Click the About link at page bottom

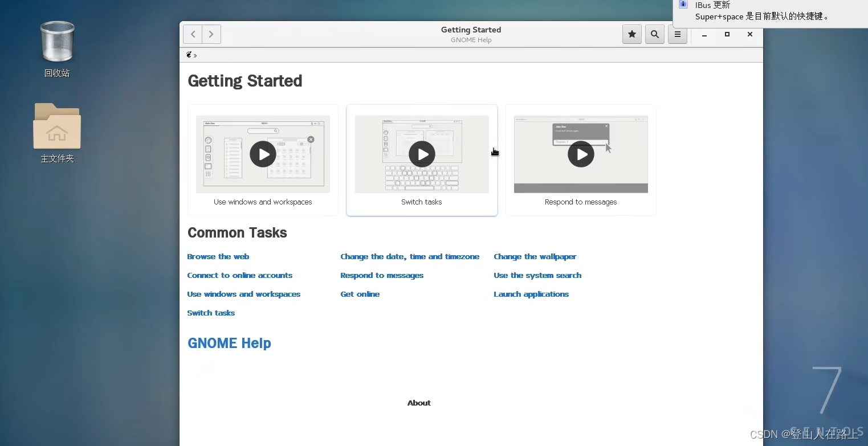419,403
